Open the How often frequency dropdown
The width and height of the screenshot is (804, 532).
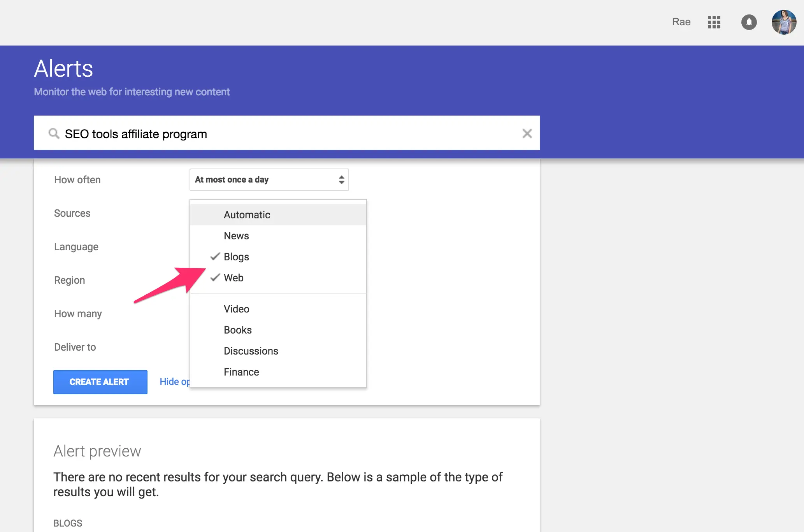[267, 179]
